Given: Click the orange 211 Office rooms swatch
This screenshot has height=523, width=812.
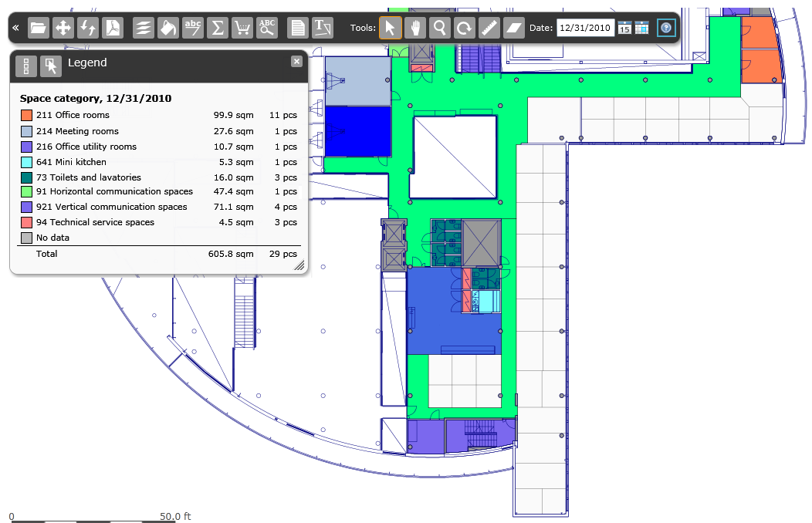Looking at the screenshot, I should click(26, 116).
